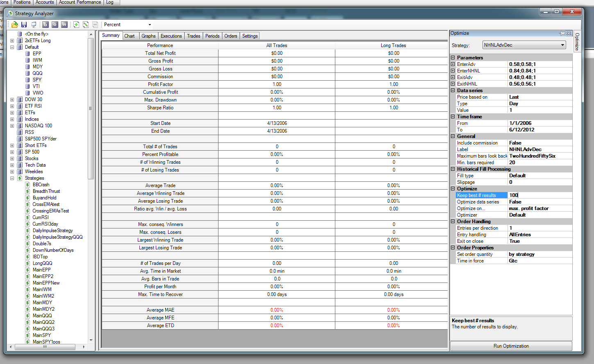Viewport: 594px width, 364px height.
Task: Click the instrument tree scroll down arrow
Action: [91, 340]
